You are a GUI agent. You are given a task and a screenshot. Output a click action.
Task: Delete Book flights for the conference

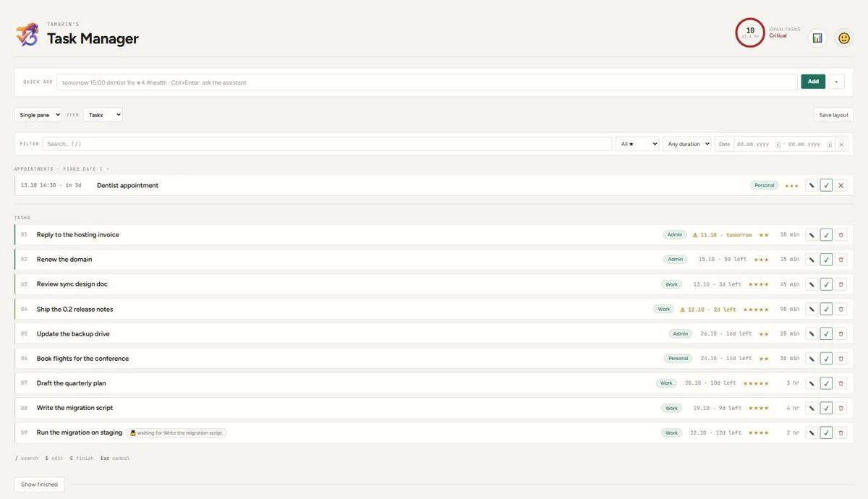(x=841, y=359)
